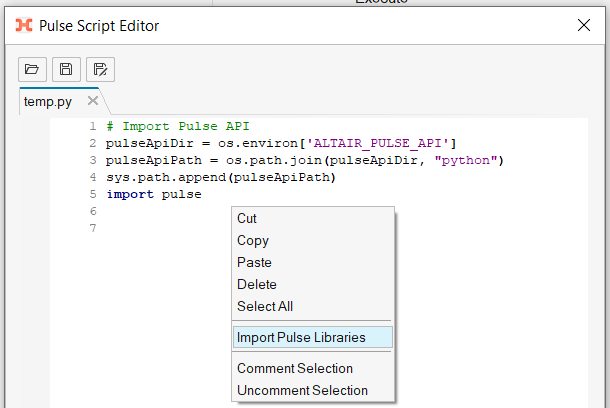
Task: Select the temp.py tab
Action: [50, 101]
